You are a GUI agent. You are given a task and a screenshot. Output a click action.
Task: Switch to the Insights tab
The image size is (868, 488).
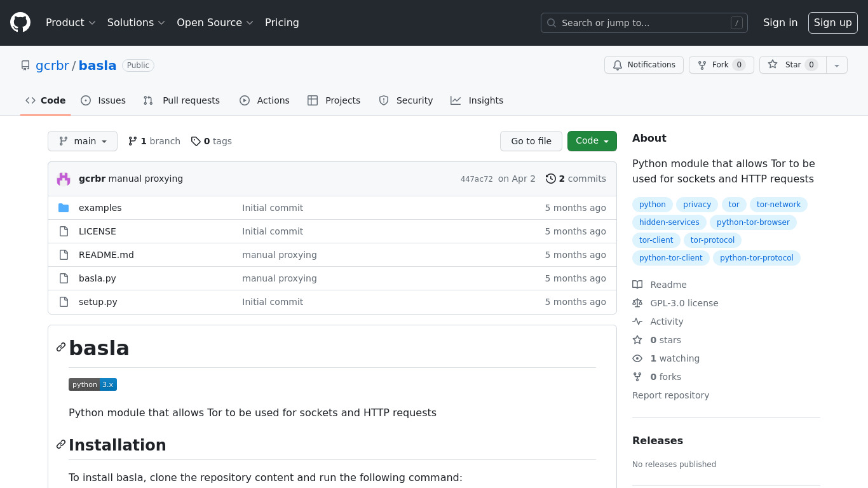[x=477, y=100]
